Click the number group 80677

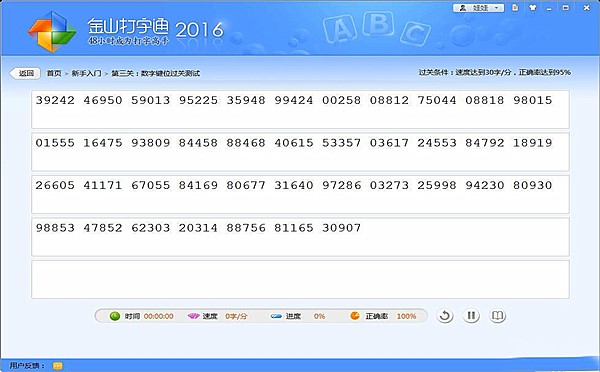point(246,185)
